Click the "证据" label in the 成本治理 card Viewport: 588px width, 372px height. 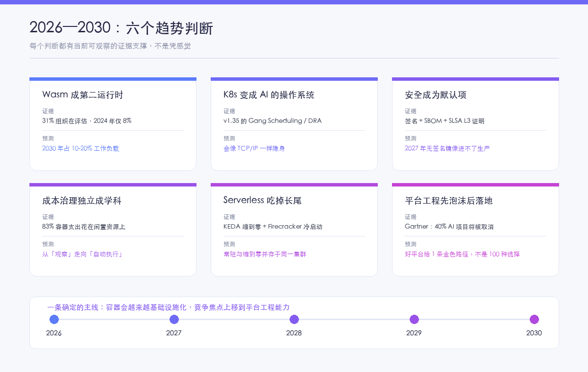[x=48, y=217]
